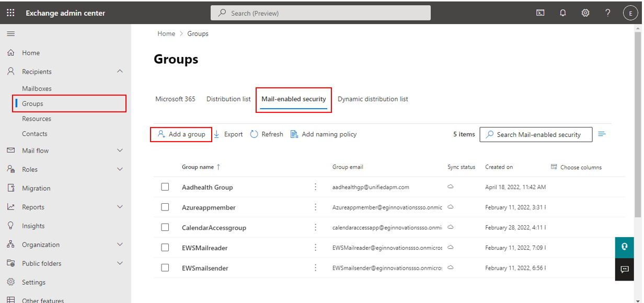Screen dimensions: 644x303
Task: Open Contacts in sidebar
Action: tap(34, 134)
